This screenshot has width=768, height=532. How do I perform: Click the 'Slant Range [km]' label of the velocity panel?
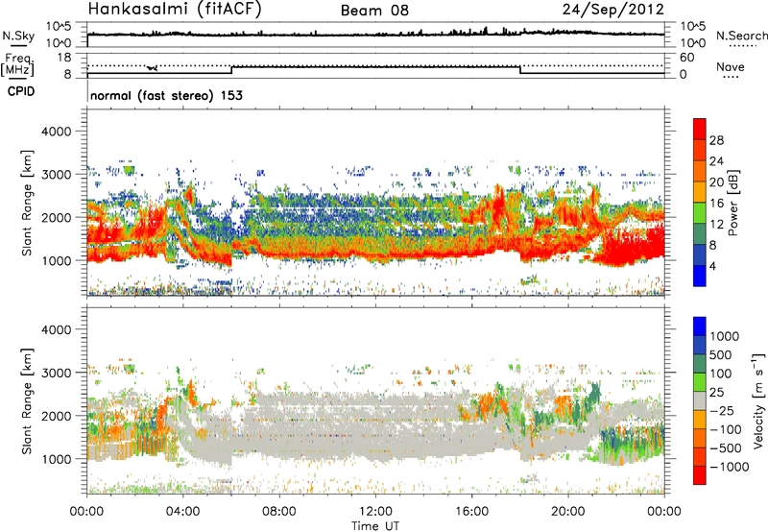click(27, 400)
